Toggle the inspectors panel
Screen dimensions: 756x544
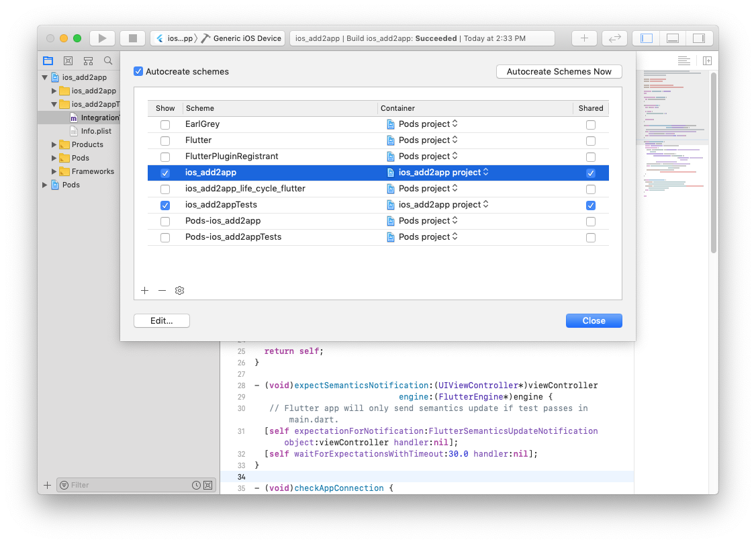(x=699, y=38)
